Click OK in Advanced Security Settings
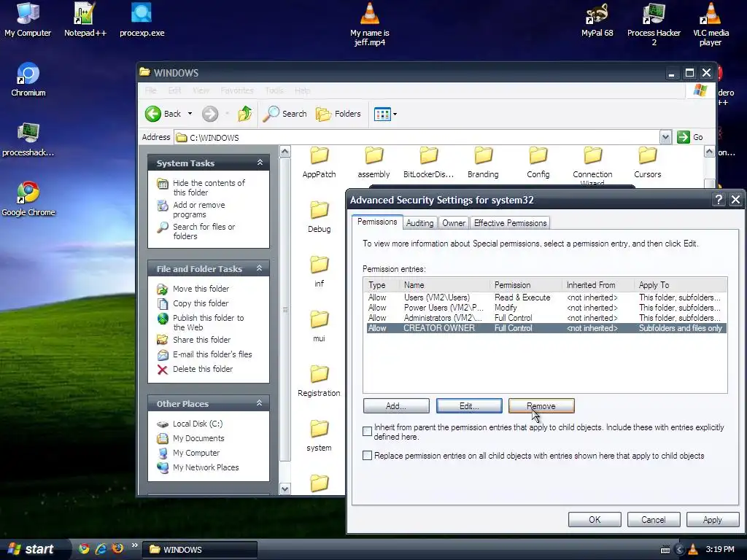This screenshot has height=560, width=747. click(x=595, y=519)
